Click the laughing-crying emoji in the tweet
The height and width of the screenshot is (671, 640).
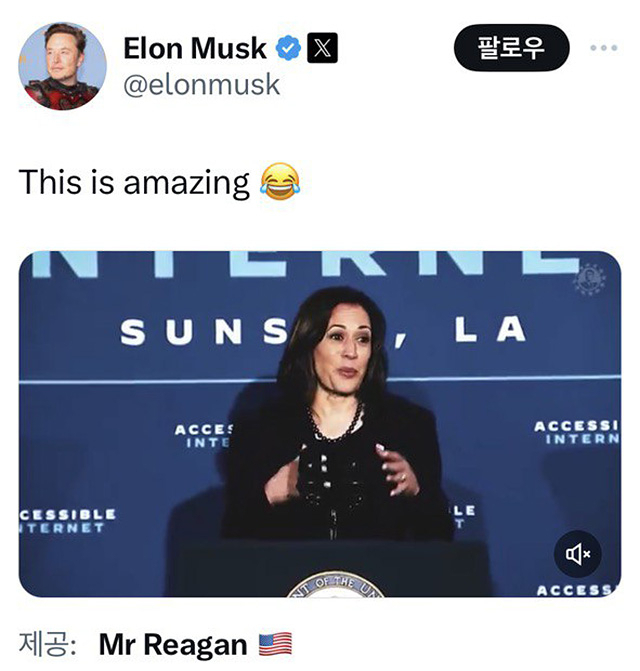[281, 181]
